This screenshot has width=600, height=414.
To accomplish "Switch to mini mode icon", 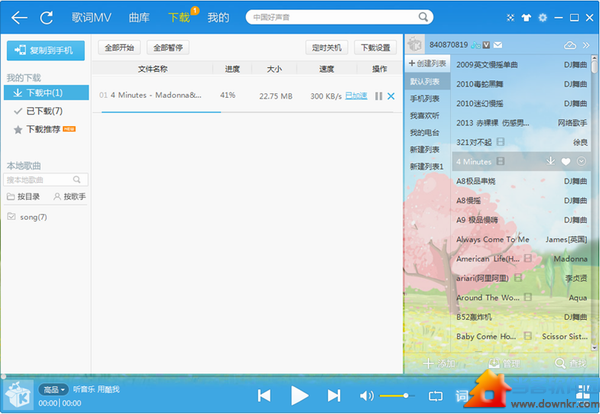I will click(x=510, y=18).
